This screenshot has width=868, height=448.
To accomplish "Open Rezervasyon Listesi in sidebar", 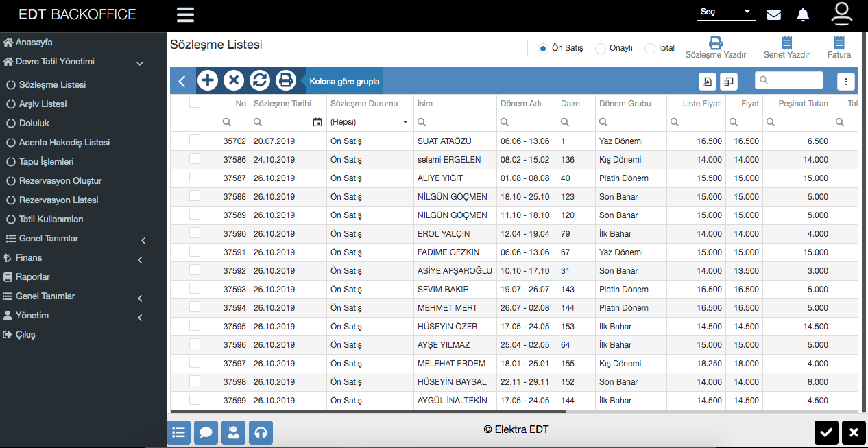I will 58,200.
